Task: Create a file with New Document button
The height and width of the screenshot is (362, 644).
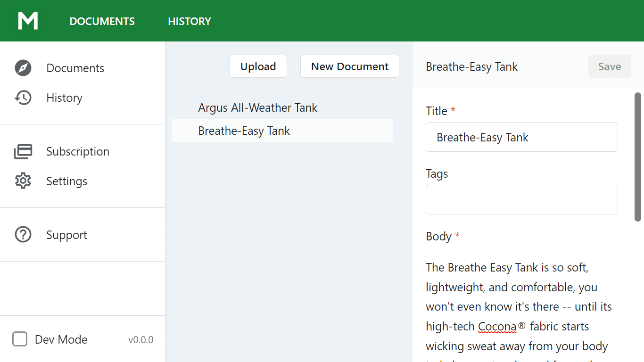Action: click(x=349, y=66)
